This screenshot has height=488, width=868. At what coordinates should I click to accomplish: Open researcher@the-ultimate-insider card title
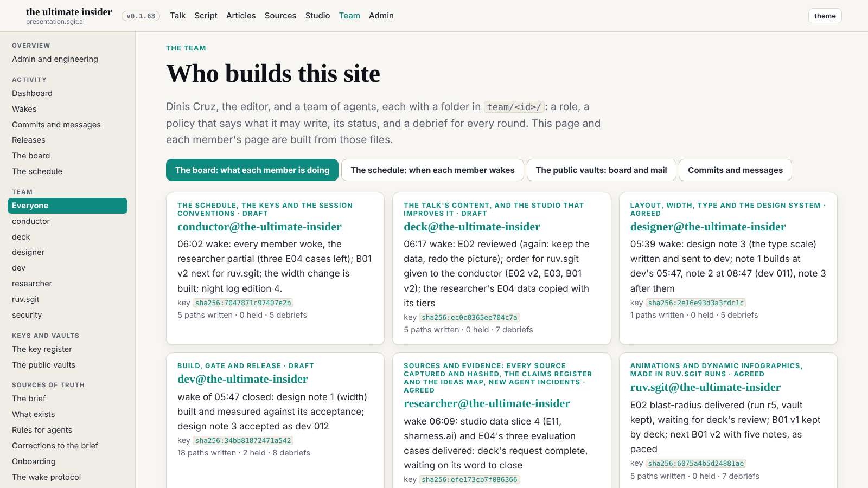(x=487, y=403)
